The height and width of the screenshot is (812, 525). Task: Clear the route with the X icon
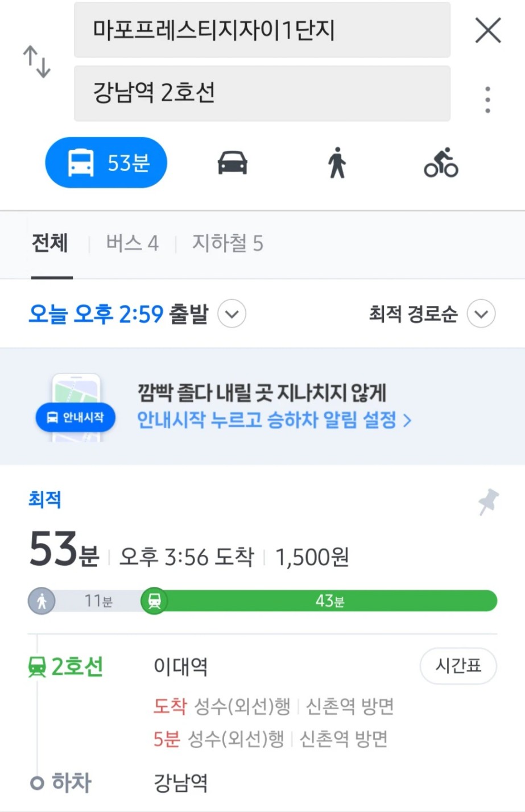tap(488, 30)
